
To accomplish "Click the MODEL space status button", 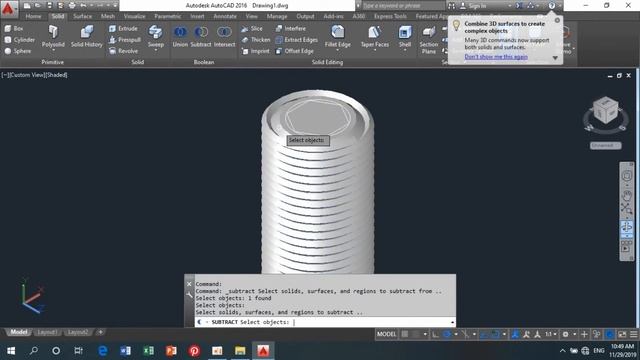I will point(386,334).
